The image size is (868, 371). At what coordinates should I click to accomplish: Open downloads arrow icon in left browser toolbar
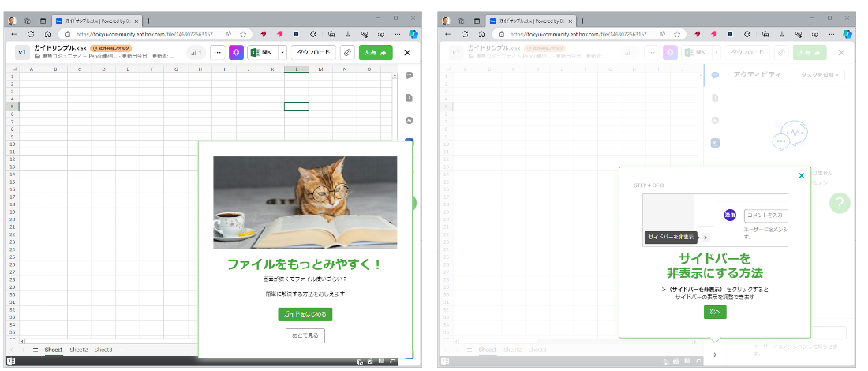click(x=347, y=34)
